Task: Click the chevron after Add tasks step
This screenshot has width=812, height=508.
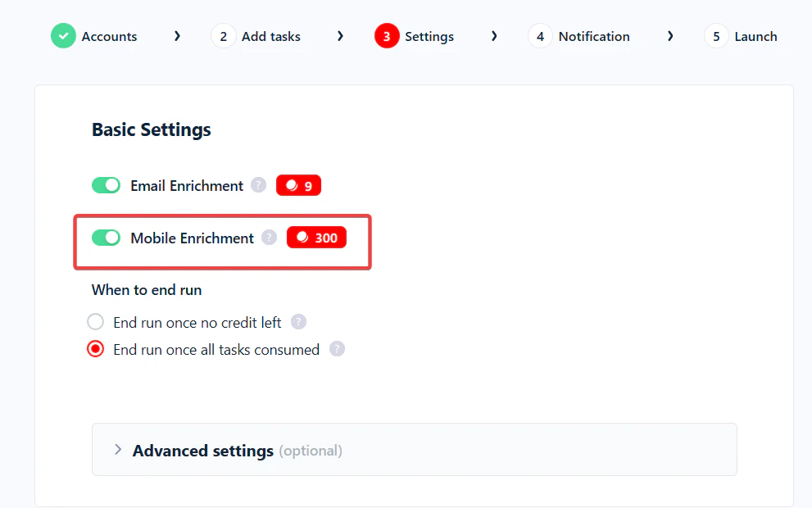Action: (340, 36)
